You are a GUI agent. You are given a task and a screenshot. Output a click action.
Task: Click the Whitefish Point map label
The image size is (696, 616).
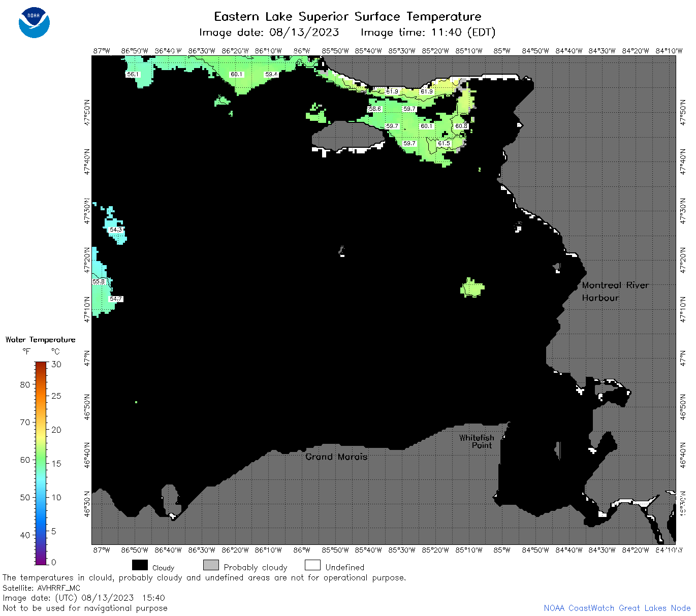pos(477,441)
